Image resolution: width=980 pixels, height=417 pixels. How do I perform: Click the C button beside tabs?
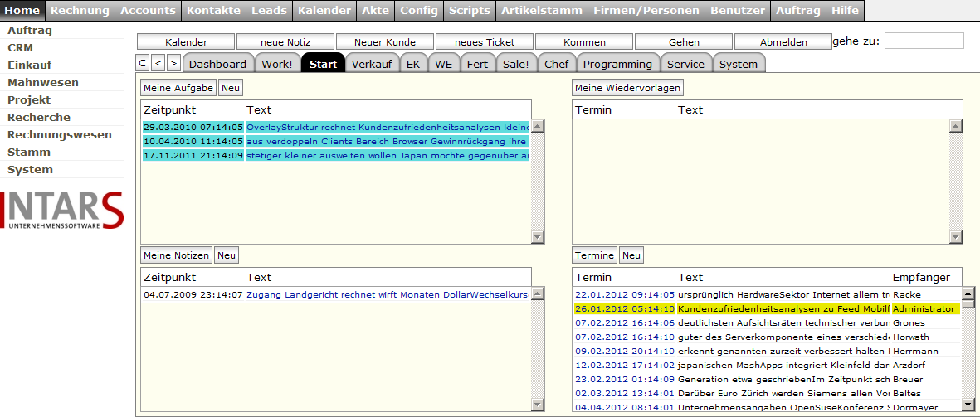click(x=143, y=62)
